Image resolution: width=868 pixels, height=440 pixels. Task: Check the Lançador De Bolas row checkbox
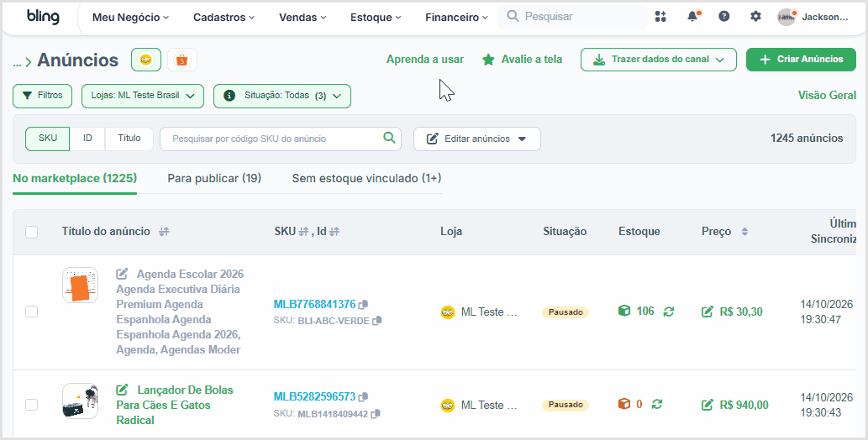point(32,405)
